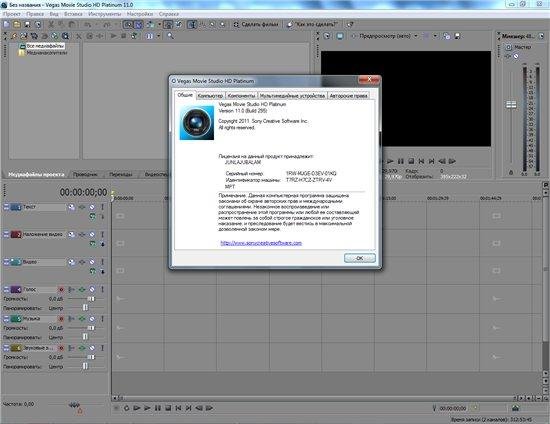Click the Музыка track pan slider
Viewport: 550px width, 424px height.
86,337
